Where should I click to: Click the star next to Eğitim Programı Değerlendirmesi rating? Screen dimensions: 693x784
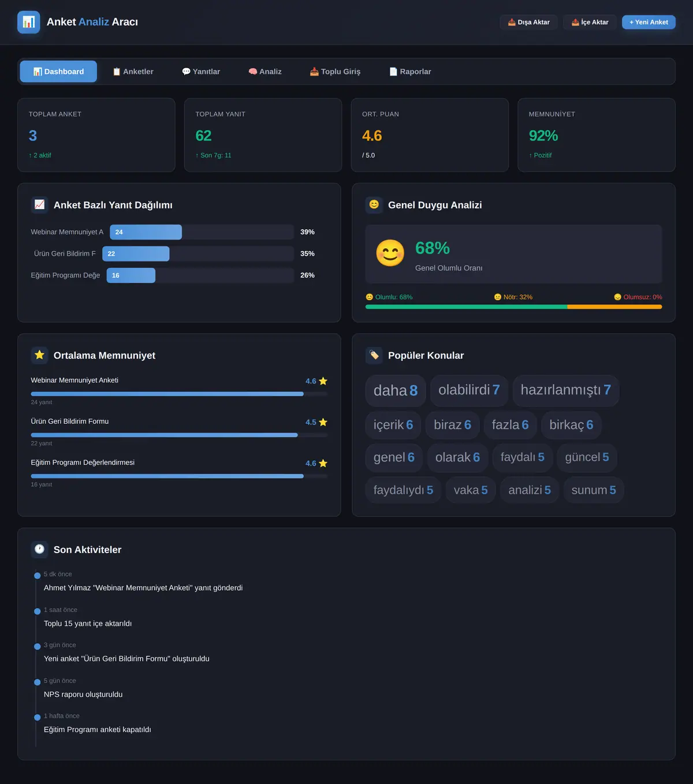[323, 463]
